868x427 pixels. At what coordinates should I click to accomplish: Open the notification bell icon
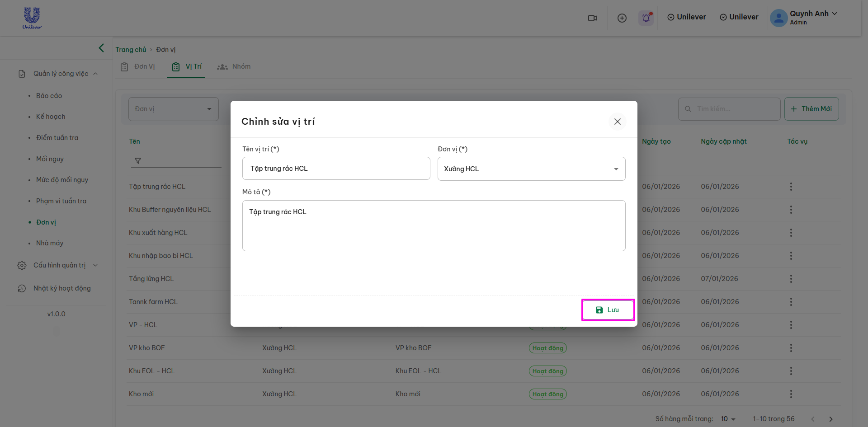point(646,18)
